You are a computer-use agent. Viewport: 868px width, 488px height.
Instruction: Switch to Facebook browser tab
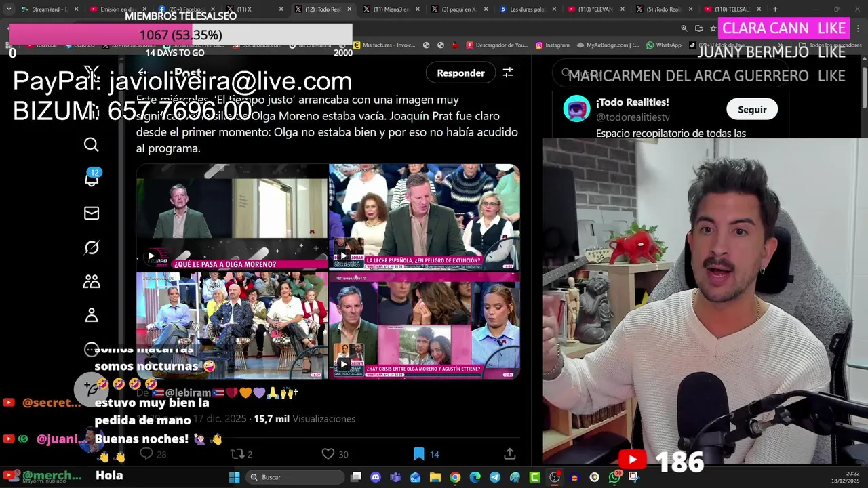[x=186, y=9]
